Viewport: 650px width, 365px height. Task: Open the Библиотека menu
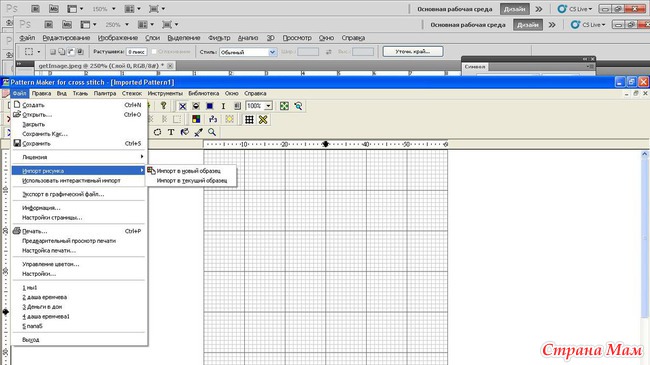[x=204, y=93]
